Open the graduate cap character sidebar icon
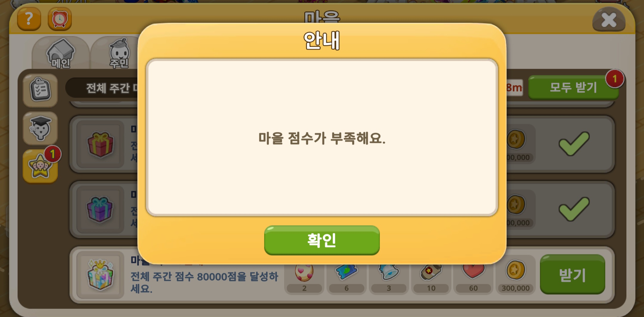 click(x=40, y=128)
